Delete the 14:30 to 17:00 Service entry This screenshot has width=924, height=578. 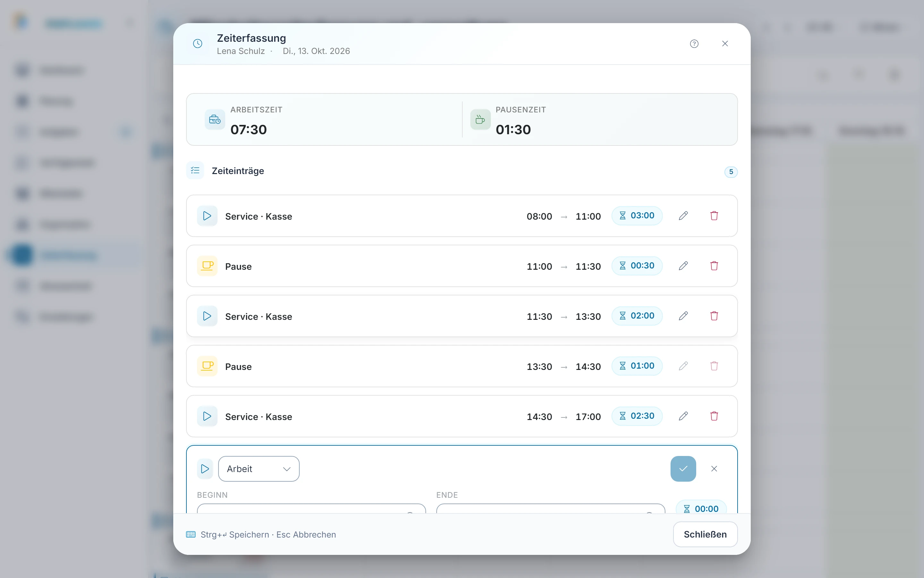tap(714, 416)
